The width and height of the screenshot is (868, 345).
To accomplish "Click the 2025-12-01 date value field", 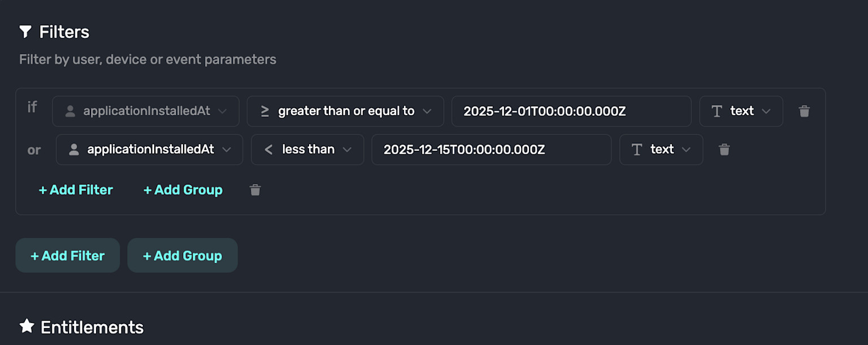I will click(571, 111).
